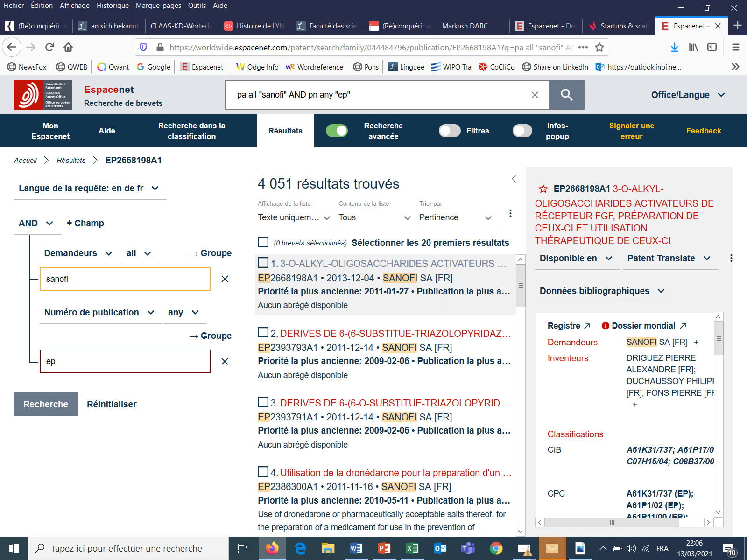Collapse the results list with the left chevron
This screenshot has height=560, width=747.
[514, 179]
